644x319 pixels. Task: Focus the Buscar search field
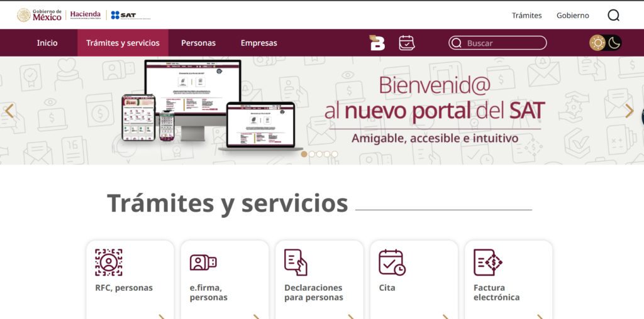click(497, 43)
